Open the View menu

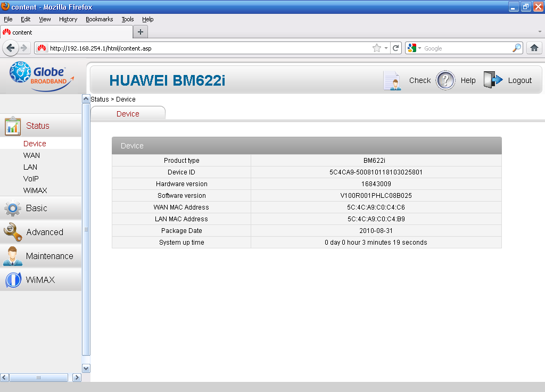point(45,19)
